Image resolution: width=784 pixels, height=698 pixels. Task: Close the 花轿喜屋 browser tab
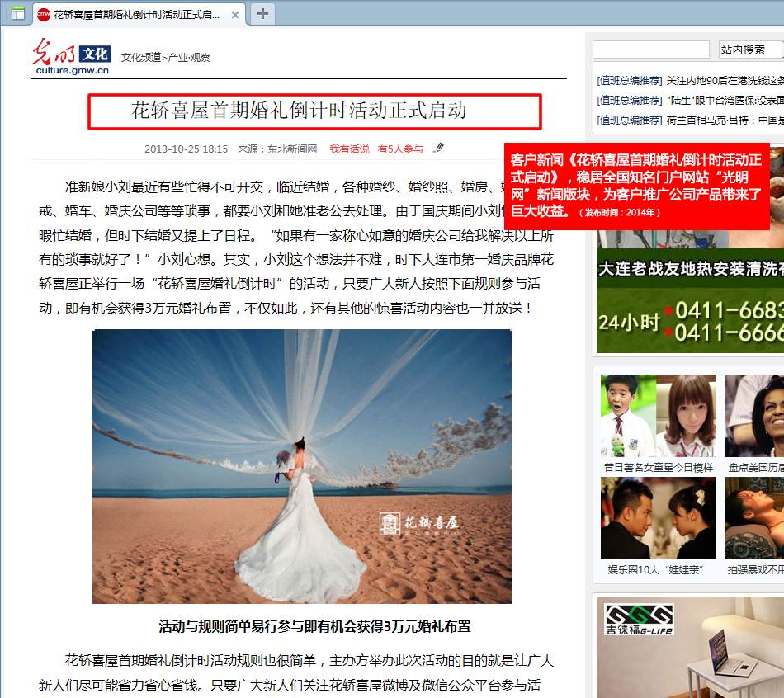(x=235, y=15)
